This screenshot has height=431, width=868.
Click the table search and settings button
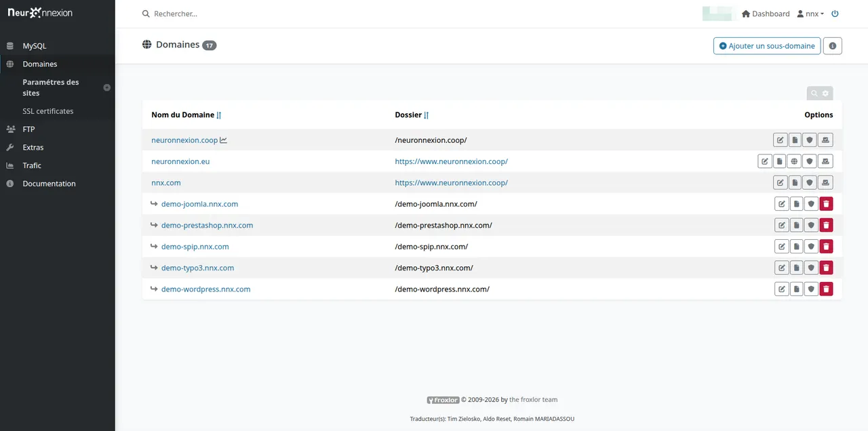pos(820,94)
